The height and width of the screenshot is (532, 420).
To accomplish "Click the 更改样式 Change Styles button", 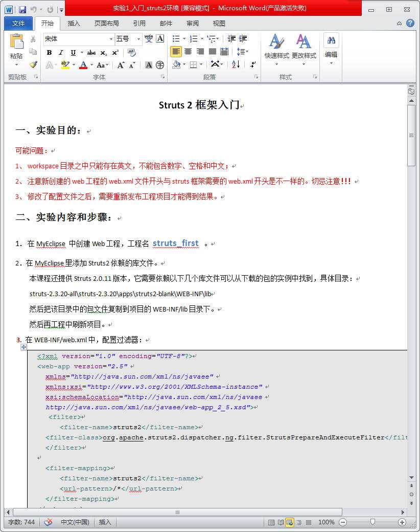I will (304, 51).
